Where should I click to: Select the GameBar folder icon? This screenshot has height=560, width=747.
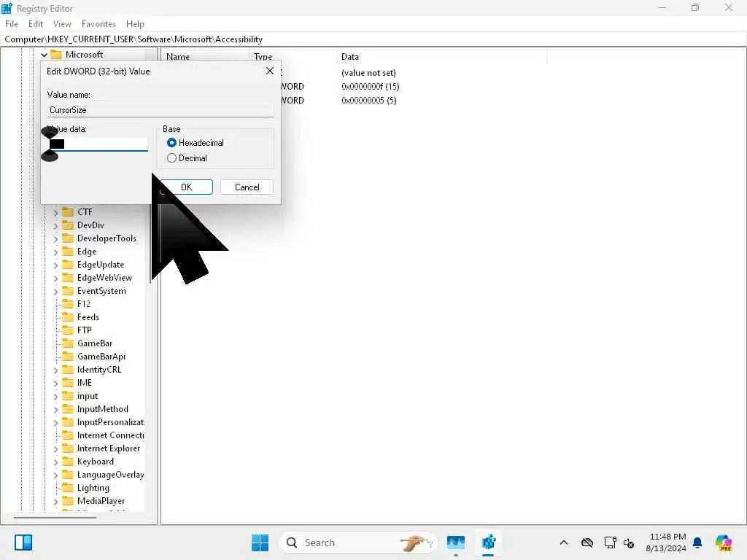(x=68, y=343)
